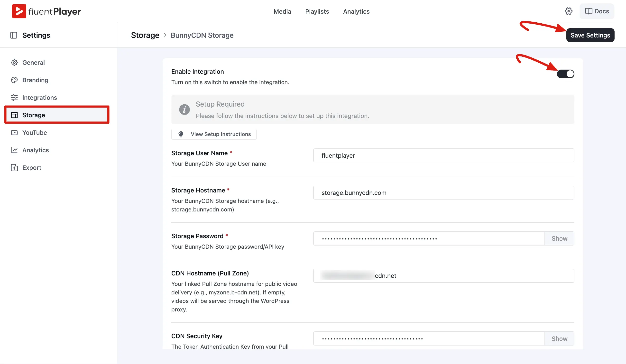This screenshot has width=626, height=364.
Task: Click the YouTube play icon in sidebar
Action: point(14,133)
